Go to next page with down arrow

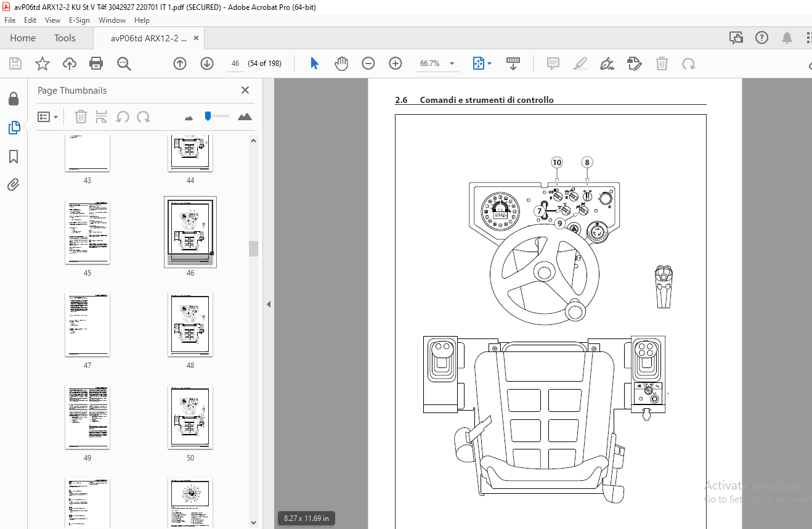(207, 64)
